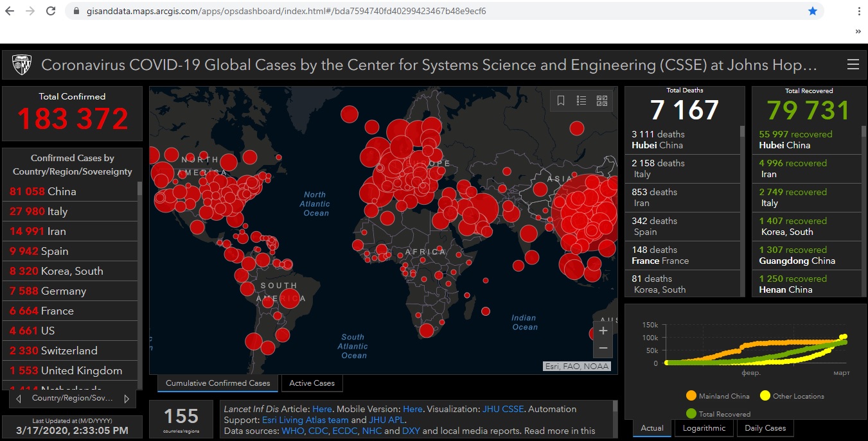Viewport: 868px width, 441px height.
Task: Select the '14 991 Iran' row
Action: click(70, 231)
